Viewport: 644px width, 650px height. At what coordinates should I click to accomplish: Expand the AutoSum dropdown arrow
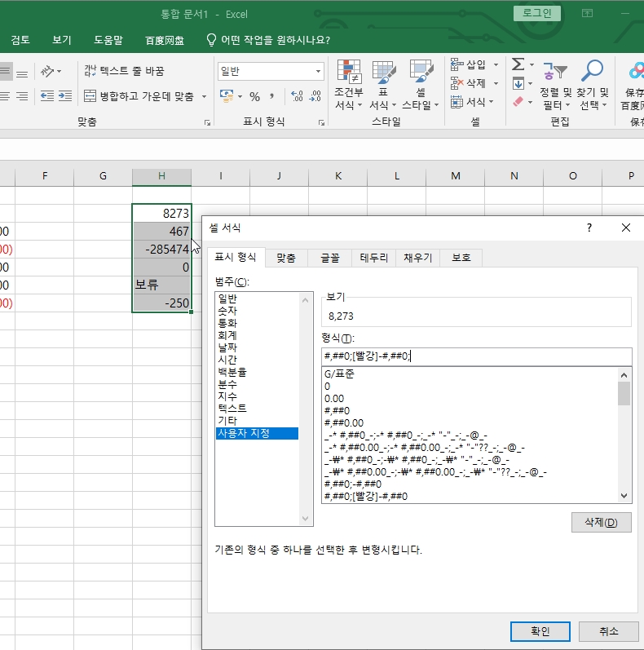coord(532,64)
